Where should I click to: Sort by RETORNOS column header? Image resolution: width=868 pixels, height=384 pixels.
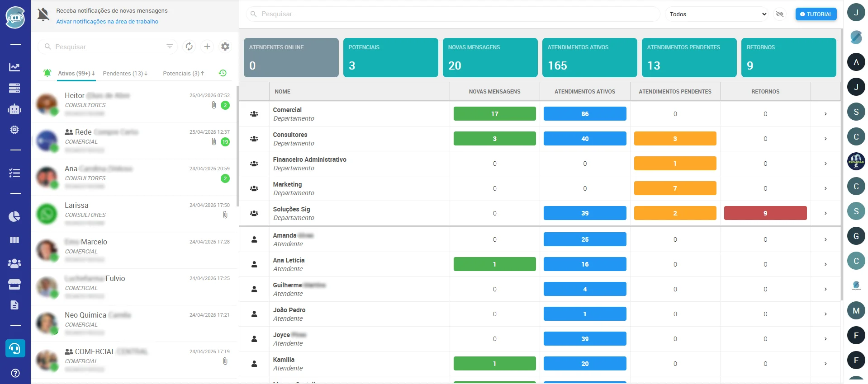point(765,92)
